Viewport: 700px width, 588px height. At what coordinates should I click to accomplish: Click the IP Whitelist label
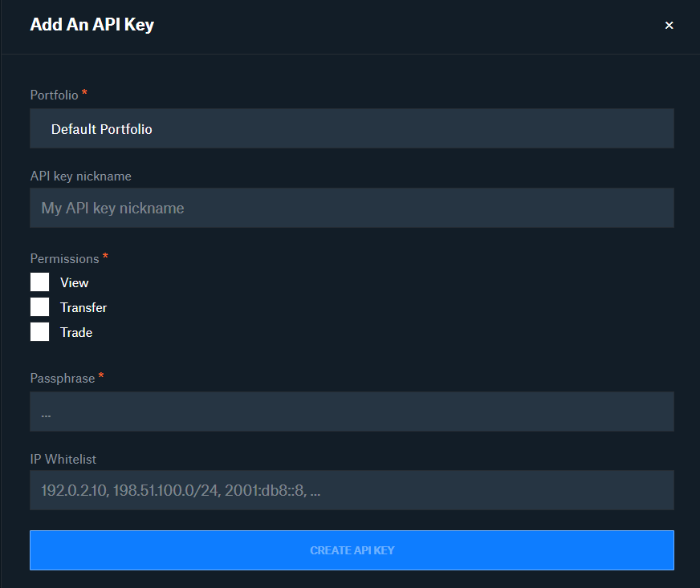click(63, 459)
